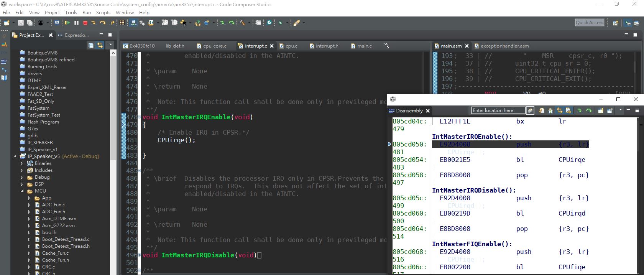Screen dimensions: 644x275
Task: Toggle Link with Active Debug Context in Disassembly
Action: (559, 110)
